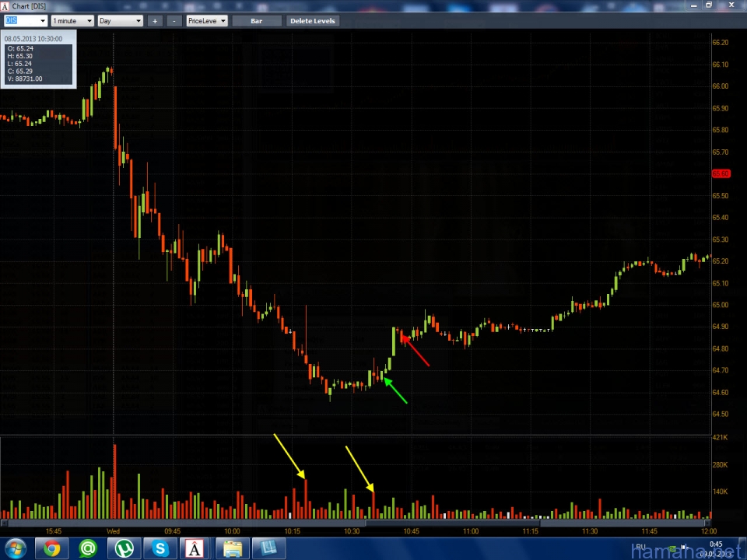Open the trading app taskbar icon with letter A
This screenshot has height=560, width=747.
(195, 549)
